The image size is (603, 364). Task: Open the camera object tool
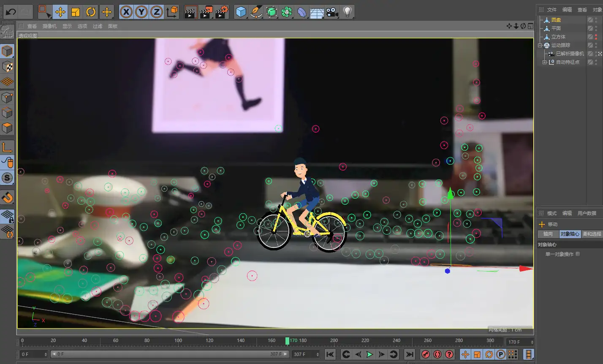tap(332, 12)
